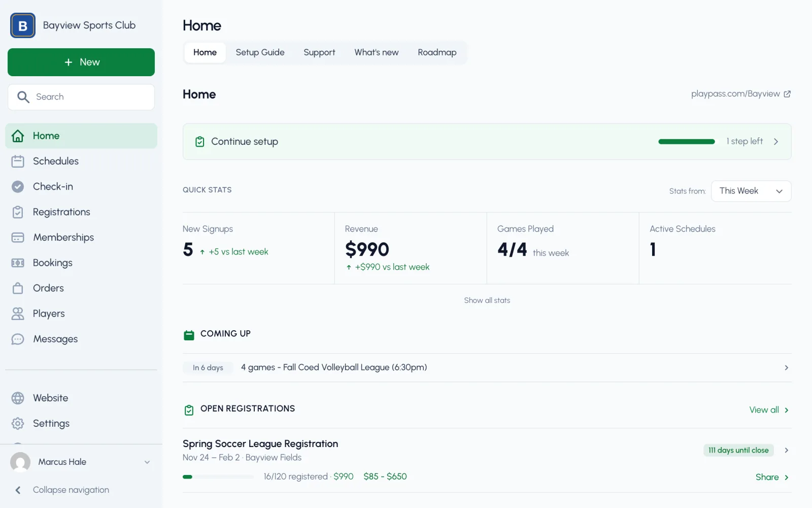This screenshot has width=812, height=508.
Task: Open Memberships in the sidebar
Action: [x=81, y=237]
